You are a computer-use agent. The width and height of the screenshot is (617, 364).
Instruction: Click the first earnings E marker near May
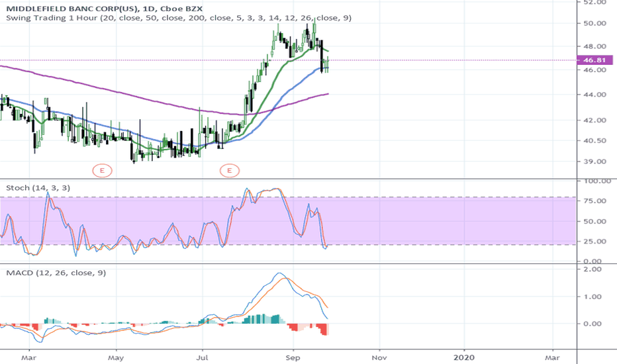[x=103, y=170]
